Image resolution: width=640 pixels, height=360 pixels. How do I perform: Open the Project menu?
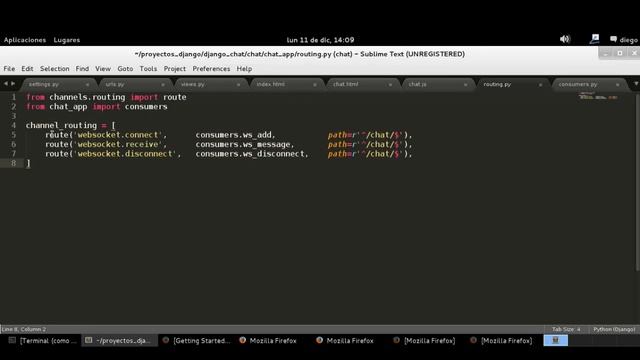[x=175, y=69]
